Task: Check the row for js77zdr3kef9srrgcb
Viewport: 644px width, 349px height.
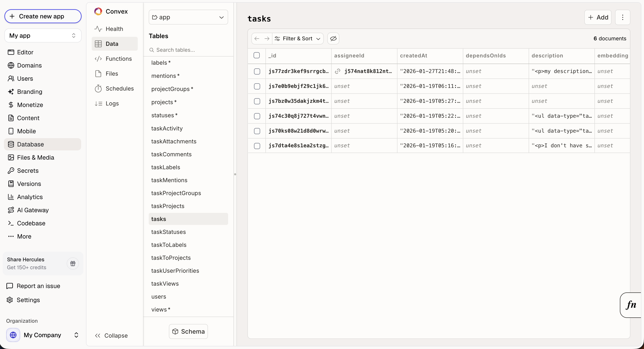Action: 257,71
